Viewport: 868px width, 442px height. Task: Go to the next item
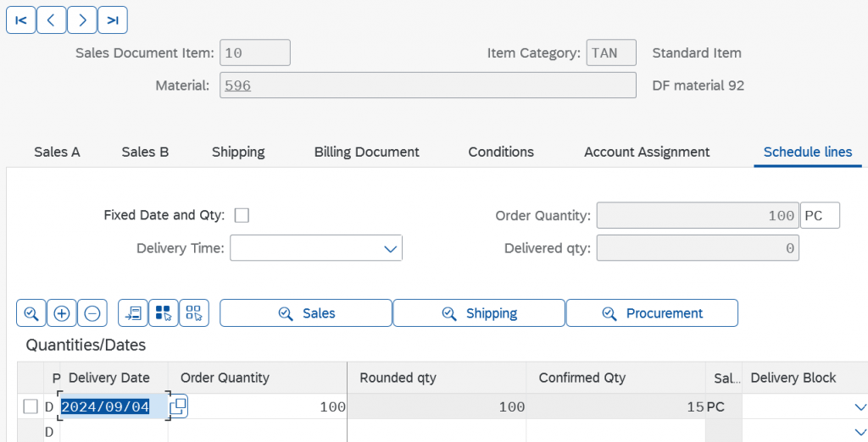click(82, 20)
